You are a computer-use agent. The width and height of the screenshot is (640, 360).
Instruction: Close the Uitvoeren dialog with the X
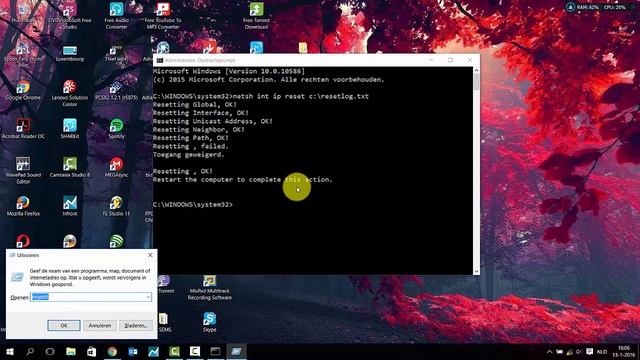pos(150,255)
